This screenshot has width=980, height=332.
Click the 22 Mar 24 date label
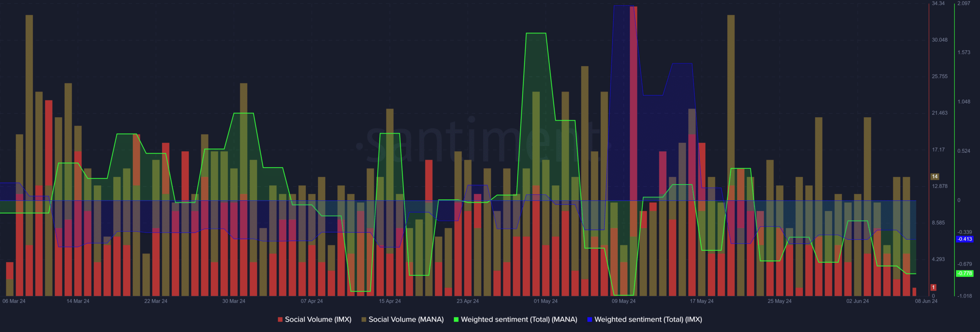pyautogui.click(x=156, y=301)
